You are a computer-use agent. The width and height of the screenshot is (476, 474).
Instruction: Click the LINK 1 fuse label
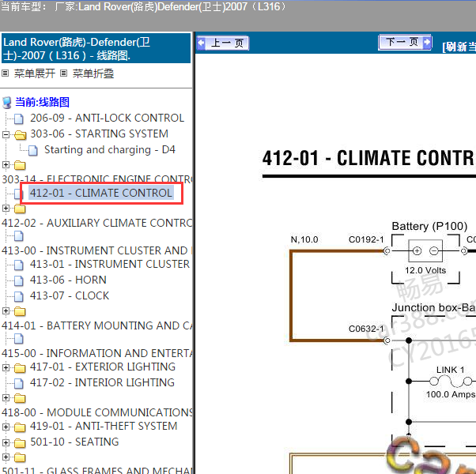point(451,370)
